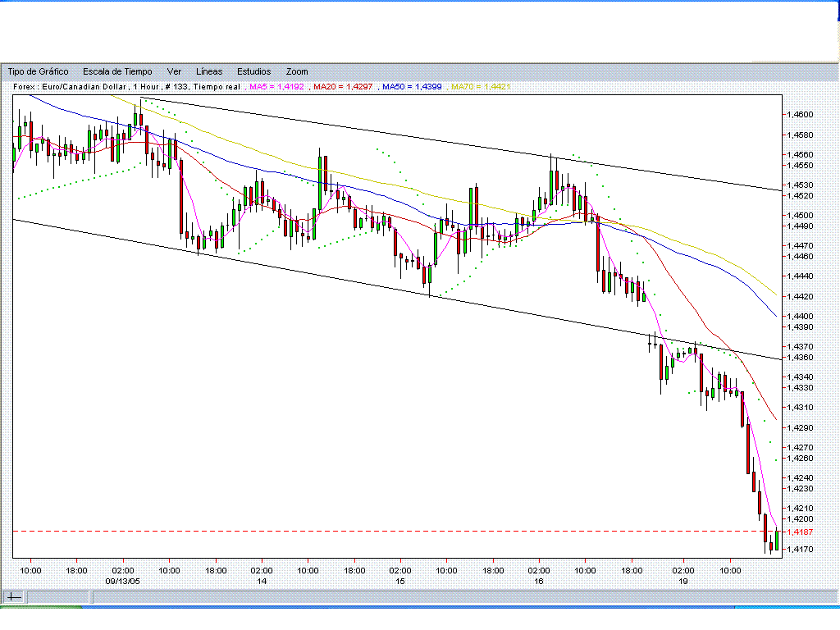The width and height of the screenshot is (840, 630).
Task: Click the date label 19 on time axis
Action: pyautogui.click(x=683, y=582)
